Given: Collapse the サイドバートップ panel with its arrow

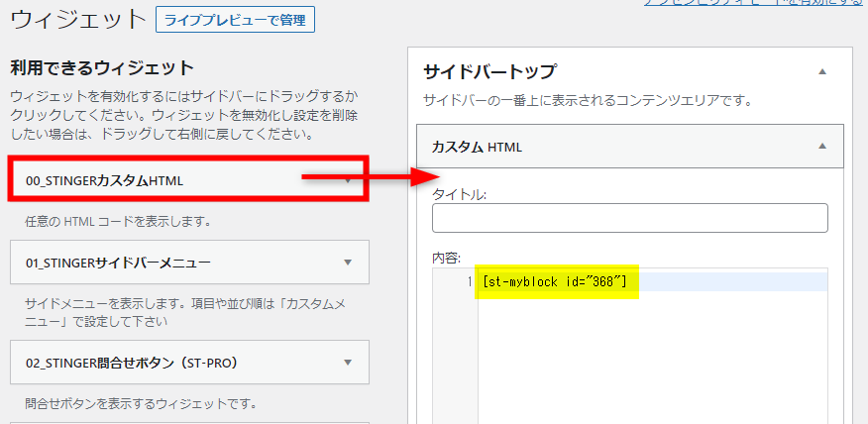Looking at the screenshot, I should click(821, 71).
